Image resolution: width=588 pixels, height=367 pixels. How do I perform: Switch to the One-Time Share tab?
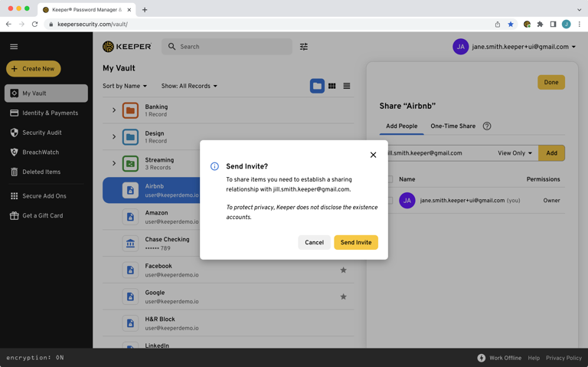(x=452, y=126)
